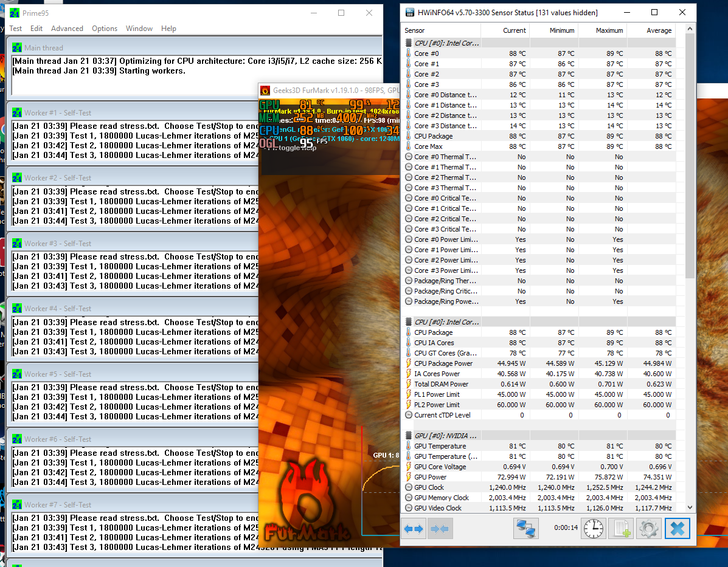
Task: Click the Prime95 icon in its title bar
Action: click(15, 13)
